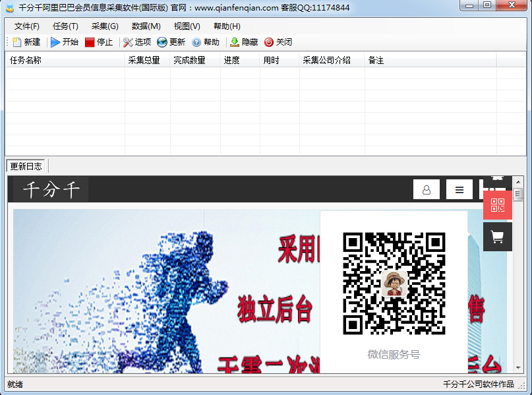Screen dimensions: 532x395
Task: Open the 帮助(H) menu
Action: (227, 26)
